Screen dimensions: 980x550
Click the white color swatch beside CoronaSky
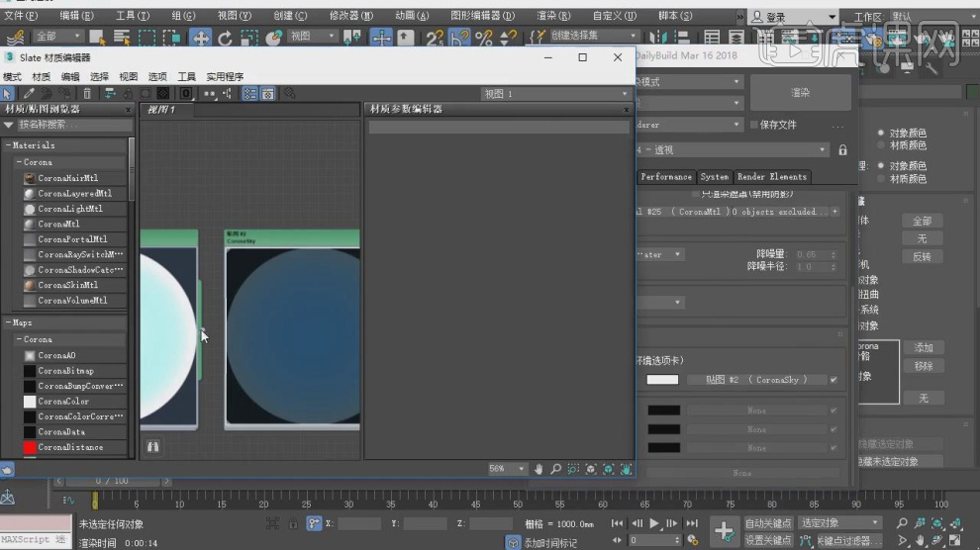point(662,380)
